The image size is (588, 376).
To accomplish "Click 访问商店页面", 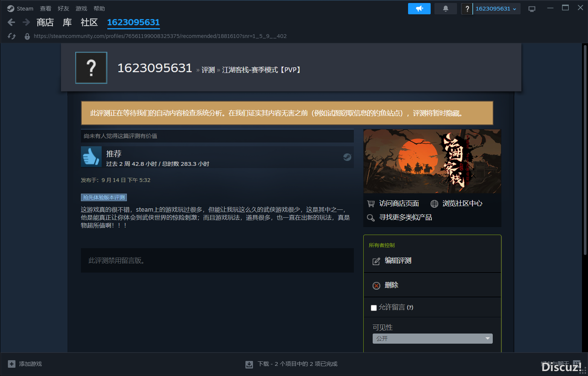I will click(399, 203).
